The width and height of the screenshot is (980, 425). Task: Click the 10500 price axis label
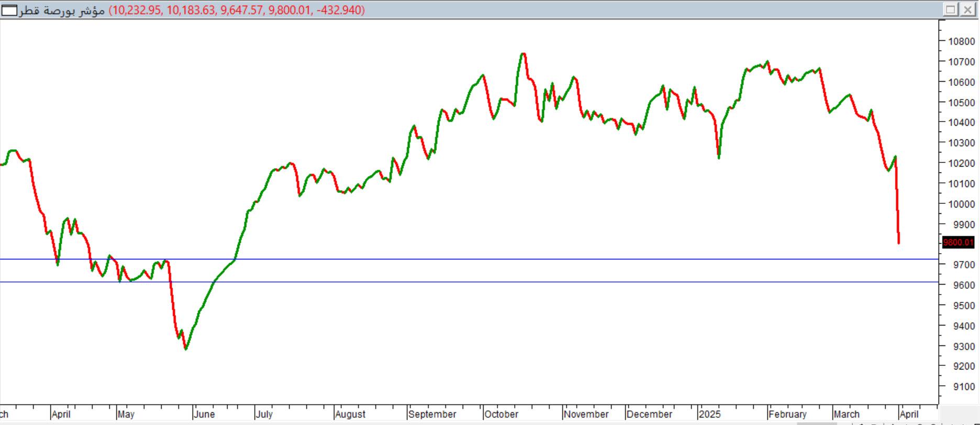(x=962, y=103)
